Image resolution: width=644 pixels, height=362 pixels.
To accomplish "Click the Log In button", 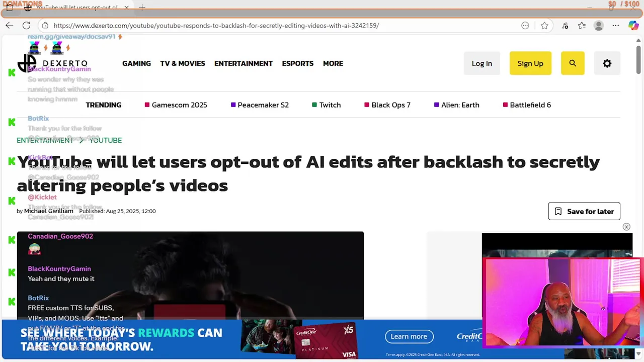I will tap(482, 63).
